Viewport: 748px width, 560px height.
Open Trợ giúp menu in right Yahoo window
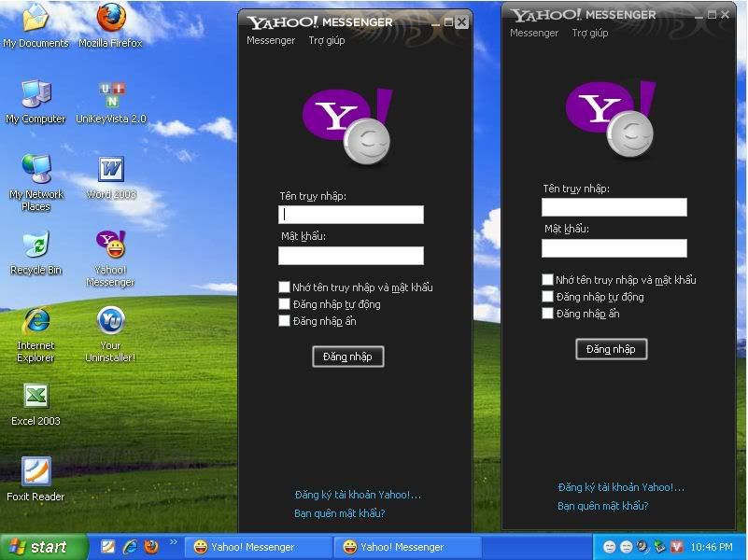point(590,33)
